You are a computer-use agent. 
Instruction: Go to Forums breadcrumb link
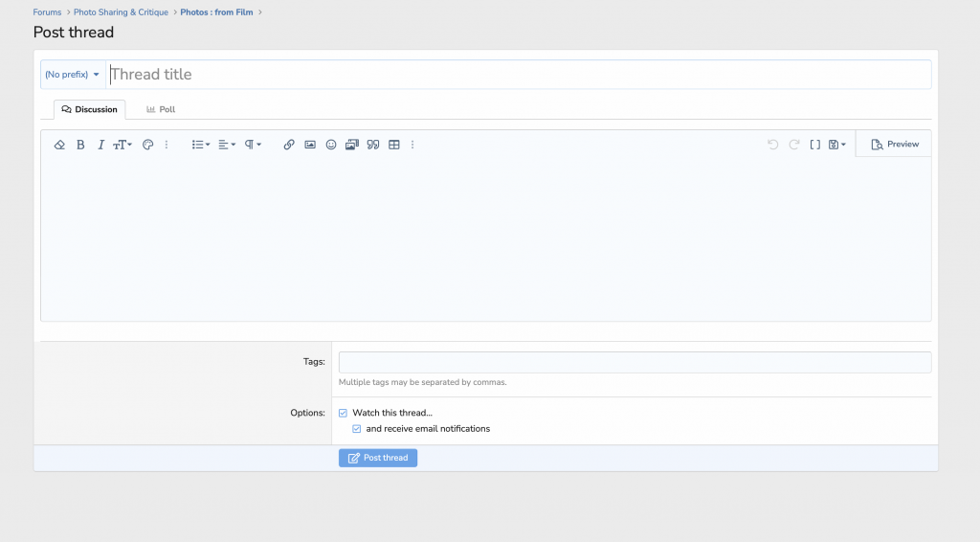(48, 12)
